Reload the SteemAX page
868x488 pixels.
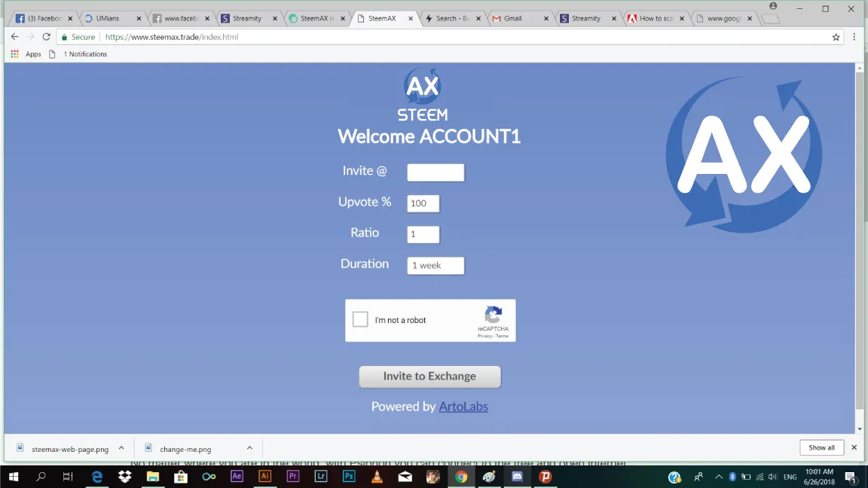[47, 36]
